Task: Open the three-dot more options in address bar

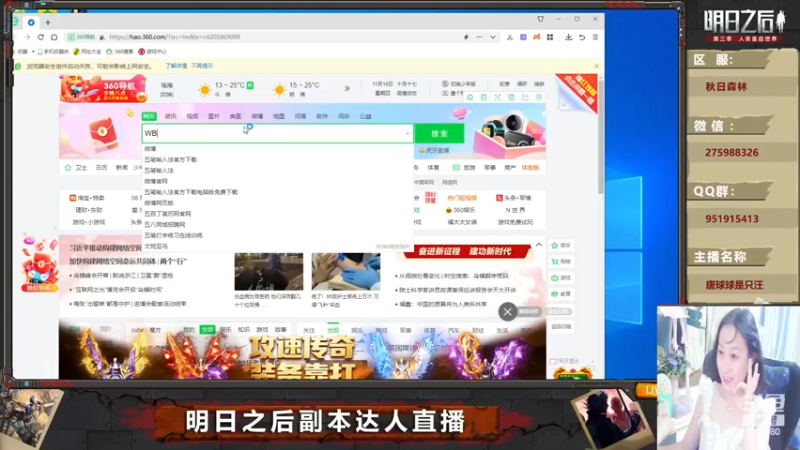Action: tap(479, 37)
